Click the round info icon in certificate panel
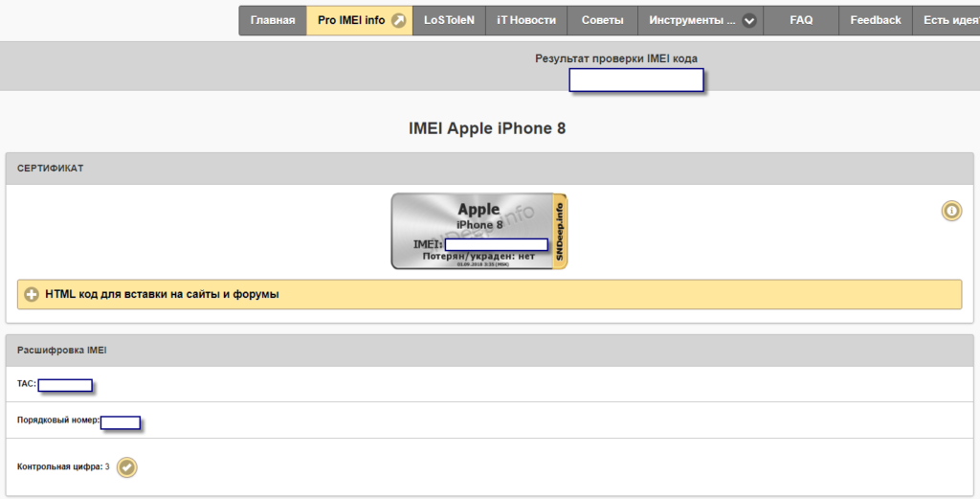Image resolution: width=980 pixels, height=499 pixels. click(951, 211)
